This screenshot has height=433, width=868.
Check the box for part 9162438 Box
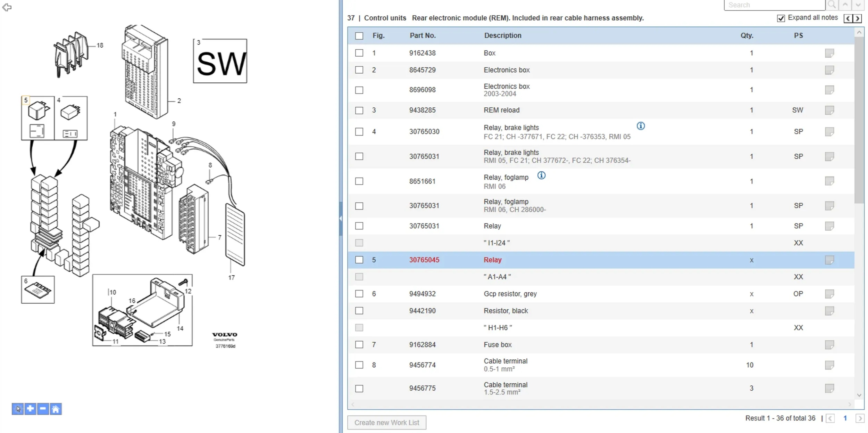tap(359, 53)
